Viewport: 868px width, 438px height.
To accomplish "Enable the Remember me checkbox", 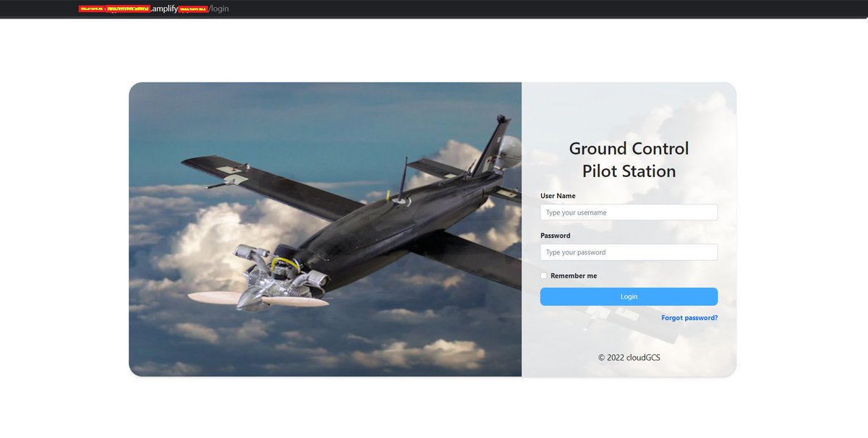I will pos(544,275).
